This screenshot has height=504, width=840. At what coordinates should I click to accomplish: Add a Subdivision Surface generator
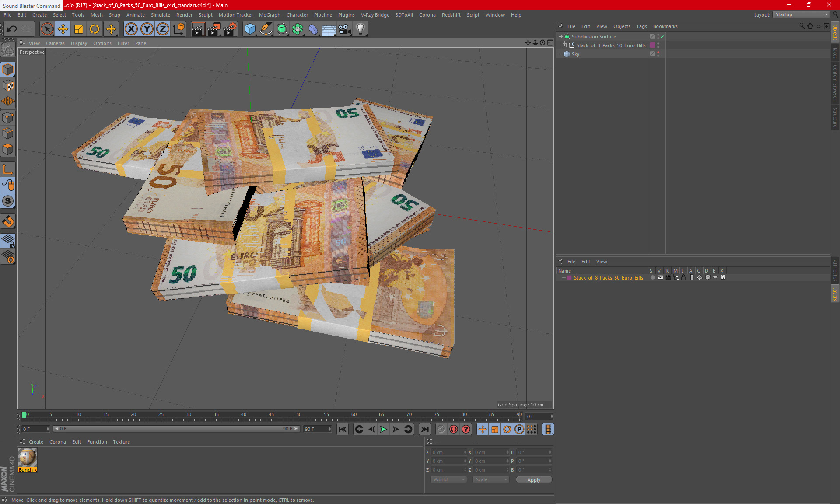[282, 29]
